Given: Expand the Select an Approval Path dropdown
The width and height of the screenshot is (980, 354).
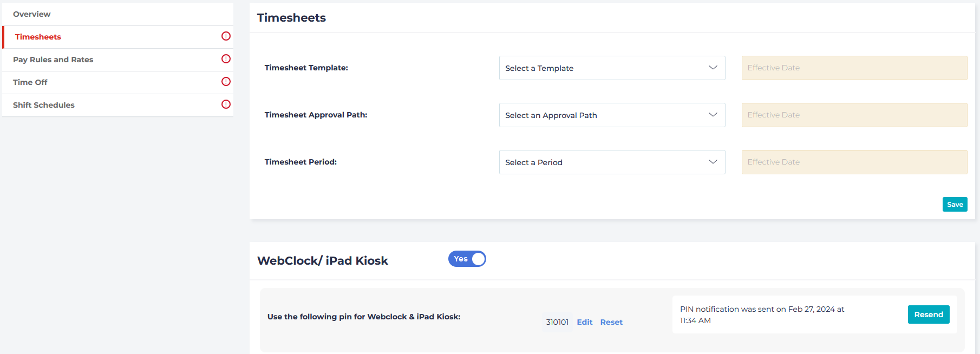Looking at the screenshot, I should point(612,115).
